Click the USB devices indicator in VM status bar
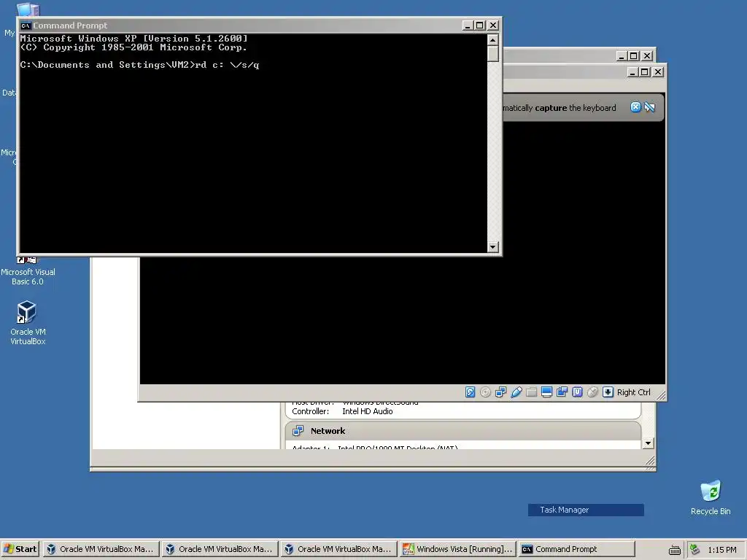747x560 pixels. pos(516,392)
